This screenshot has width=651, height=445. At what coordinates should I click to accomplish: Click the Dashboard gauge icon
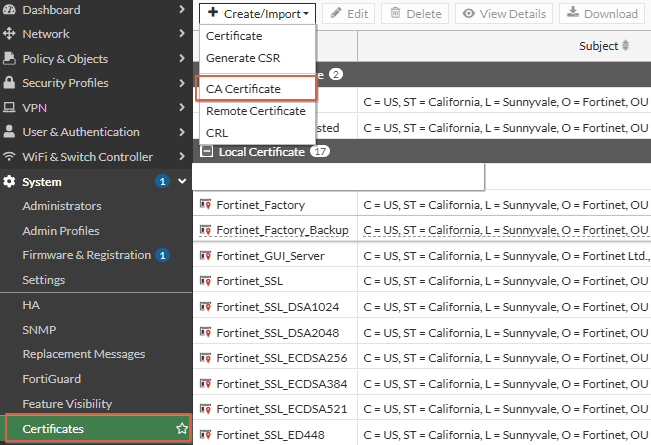[x=9, y=10]
